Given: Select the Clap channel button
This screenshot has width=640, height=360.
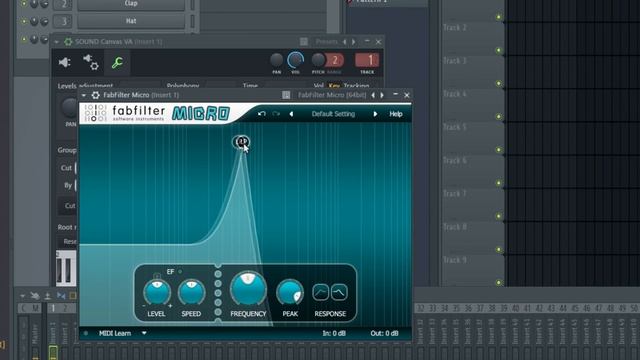Looking at the screenshot, I should [131, 4].
